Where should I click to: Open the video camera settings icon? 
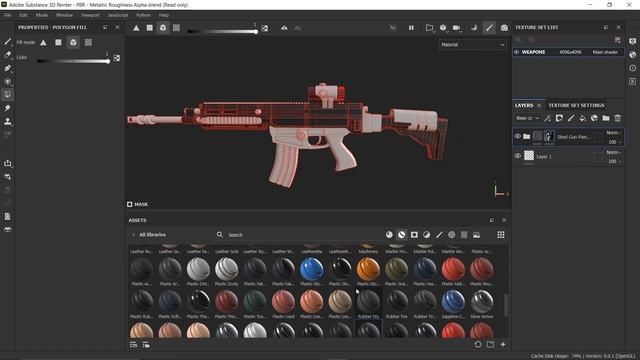[x=457, y=28]
